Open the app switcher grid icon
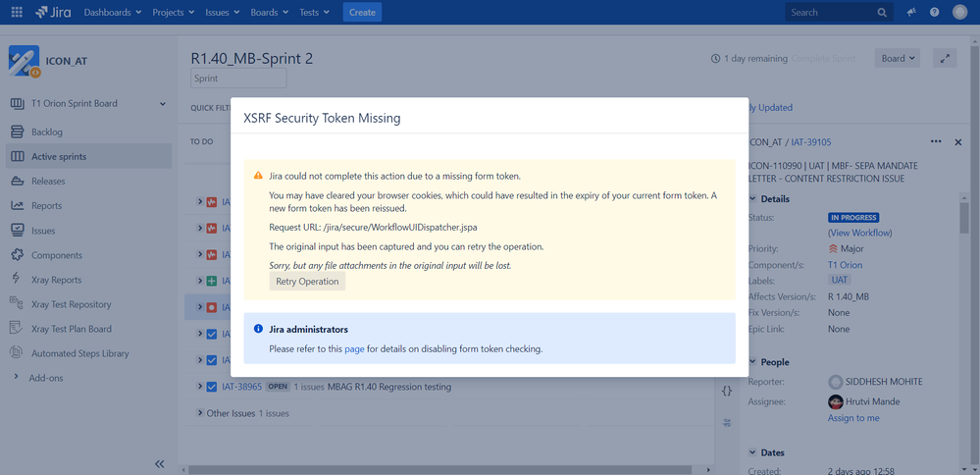980x475 pixels. 17,12
